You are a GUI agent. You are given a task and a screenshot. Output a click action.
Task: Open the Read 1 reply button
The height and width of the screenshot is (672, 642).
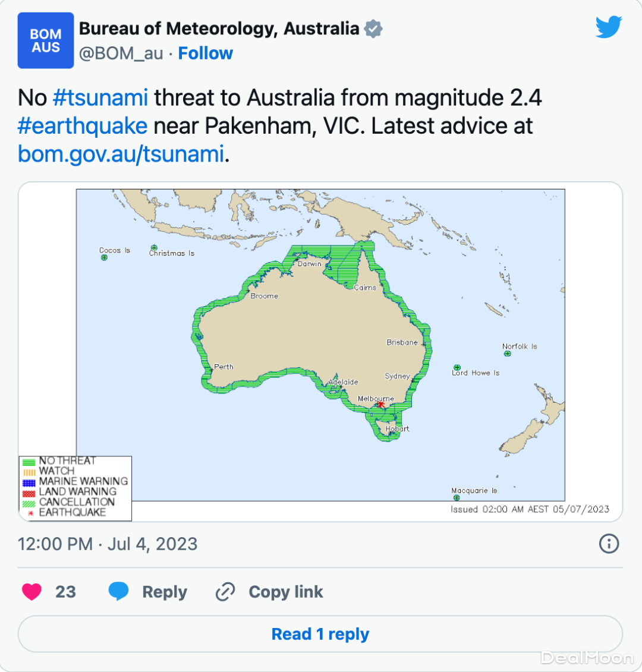click(320, 635)
